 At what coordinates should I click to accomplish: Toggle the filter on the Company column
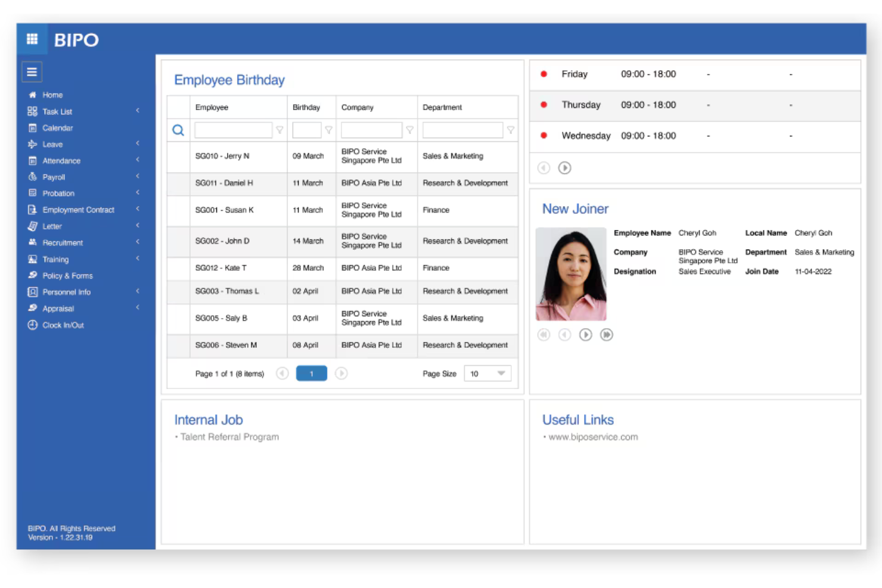pyautogui.click(x=410, y=130)
